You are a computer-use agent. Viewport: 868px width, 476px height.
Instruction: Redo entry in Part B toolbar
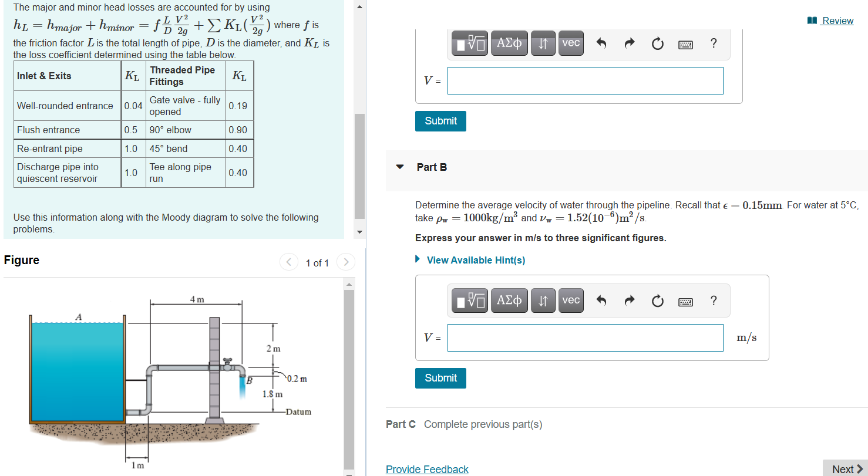pyautogui.click(x=629, y=301)
